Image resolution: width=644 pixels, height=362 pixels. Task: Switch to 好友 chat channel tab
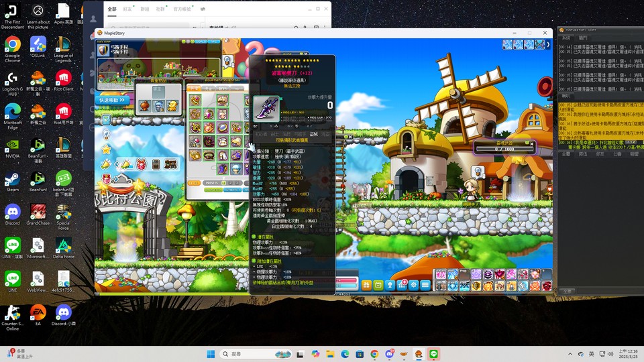[600, 154]
